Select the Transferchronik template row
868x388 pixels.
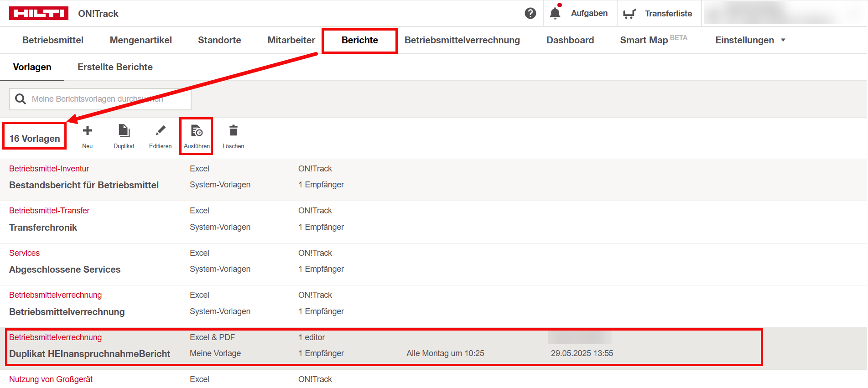43,228
